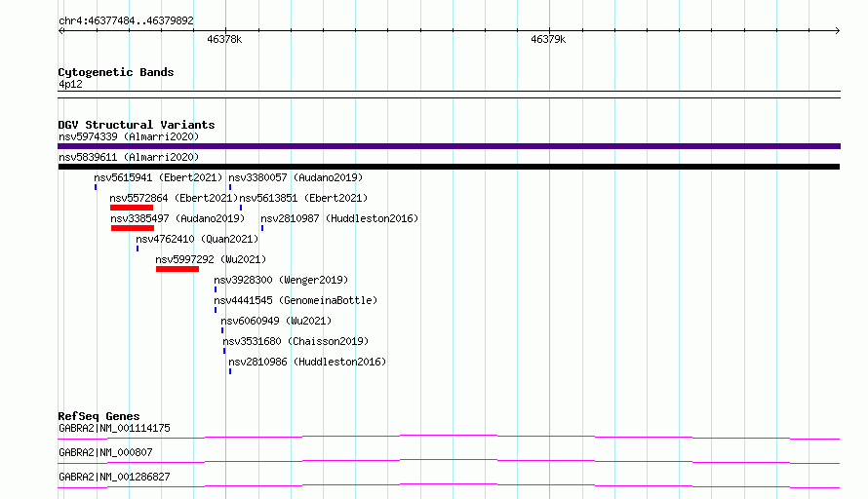Click the Cytogenetic Bands track title
Viewport: 868px width, 499px height.
point(116,72)
